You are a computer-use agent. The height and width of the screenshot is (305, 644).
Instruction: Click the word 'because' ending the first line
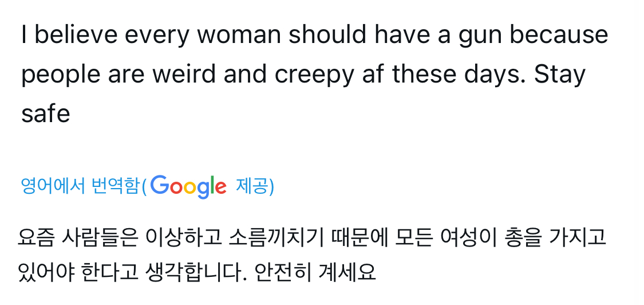(x=559, y=34)
